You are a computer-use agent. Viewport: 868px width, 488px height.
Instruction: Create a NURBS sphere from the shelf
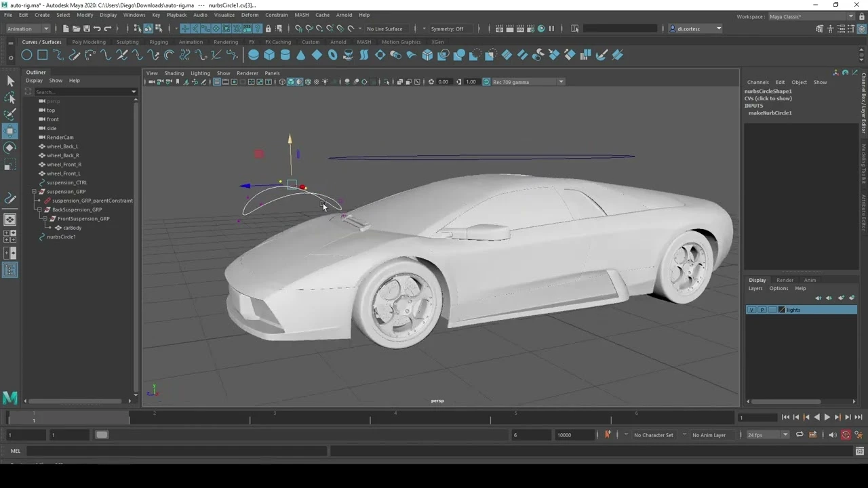(x=254, y=55)
